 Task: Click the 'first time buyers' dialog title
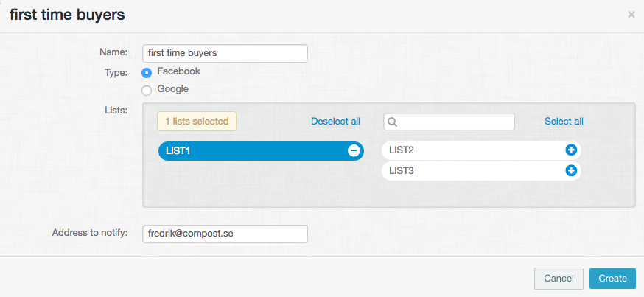[67, 15]
